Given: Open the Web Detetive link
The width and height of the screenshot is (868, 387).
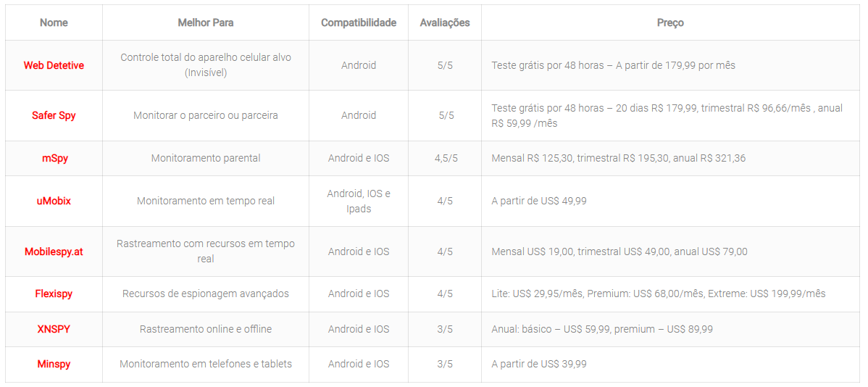Looking at the screenshot, I should (x=54, y=65).
